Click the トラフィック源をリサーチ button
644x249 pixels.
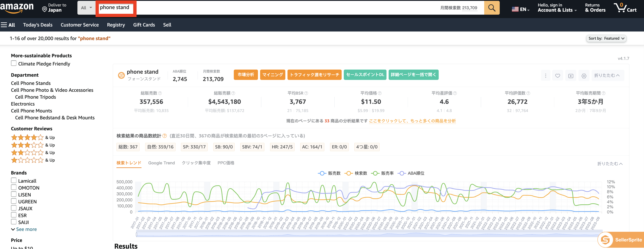314,75
